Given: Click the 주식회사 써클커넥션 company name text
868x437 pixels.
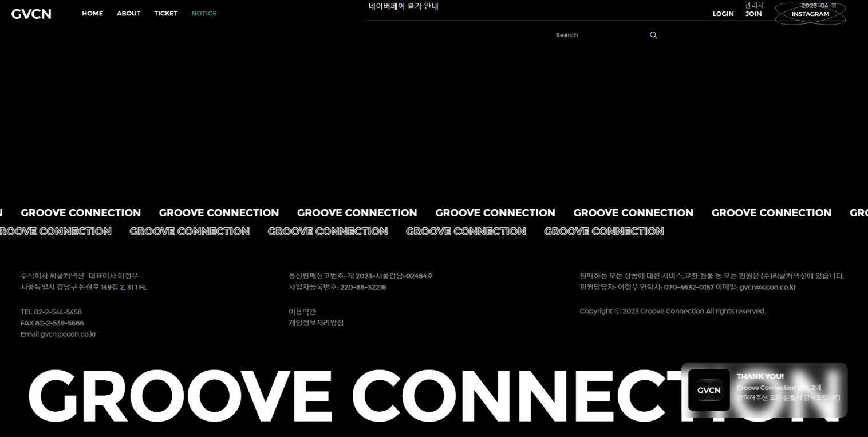Looking at the screenshot, I should 80,276.
